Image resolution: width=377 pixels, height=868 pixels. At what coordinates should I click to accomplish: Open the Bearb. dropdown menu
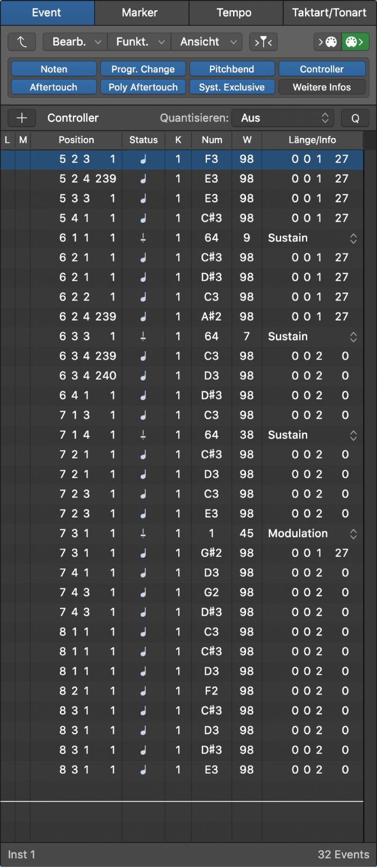[76, 42]
